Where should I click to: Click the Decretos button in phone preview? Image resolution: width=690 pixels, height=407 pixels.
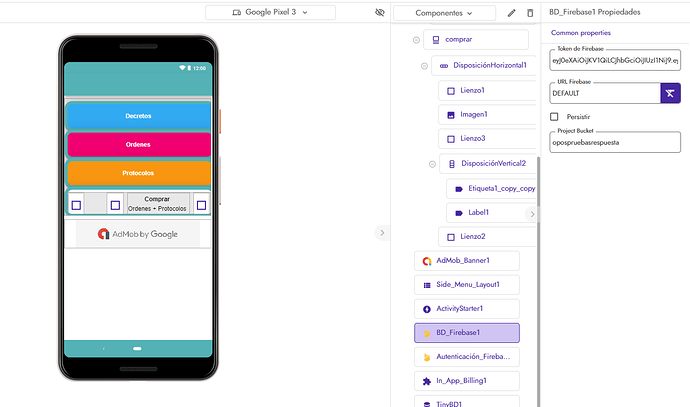138,116
